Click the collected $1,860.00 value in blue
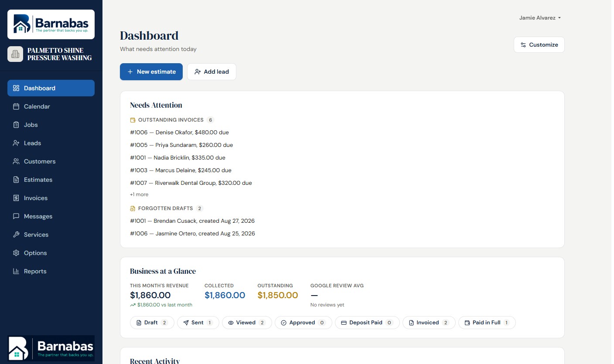This screenshot has height=364, width=614. pos(225,295)
